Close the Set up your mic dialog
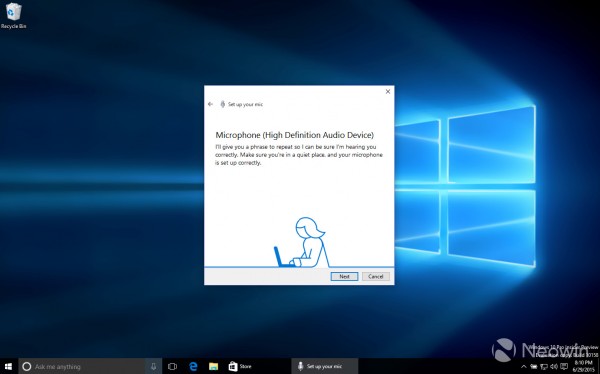 (388, 91)
